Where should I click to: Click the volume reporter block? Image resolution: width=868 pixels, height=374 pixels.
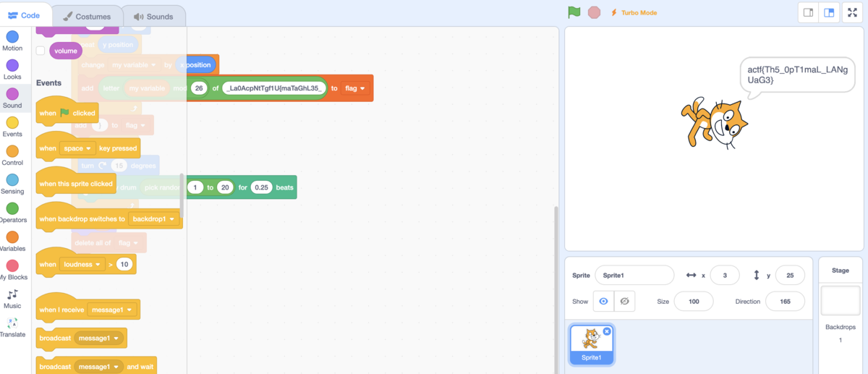[65, 51]
